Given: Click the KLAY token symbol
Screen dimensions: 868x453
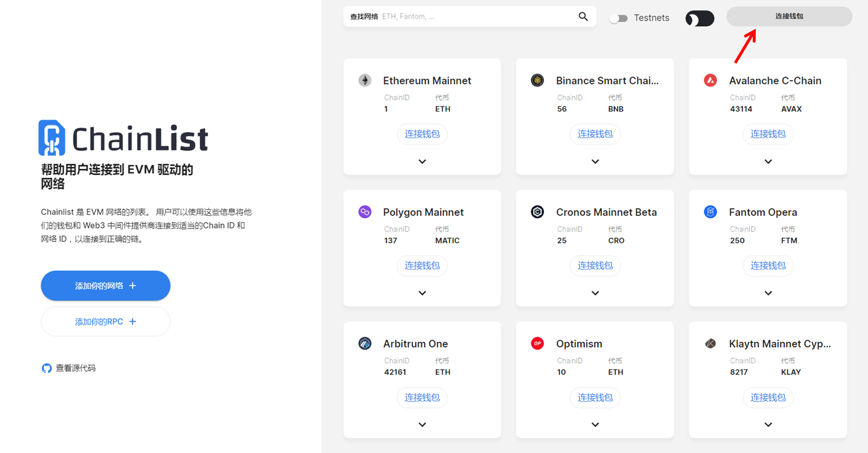Looking at the screenshot, I should point(791,372).
